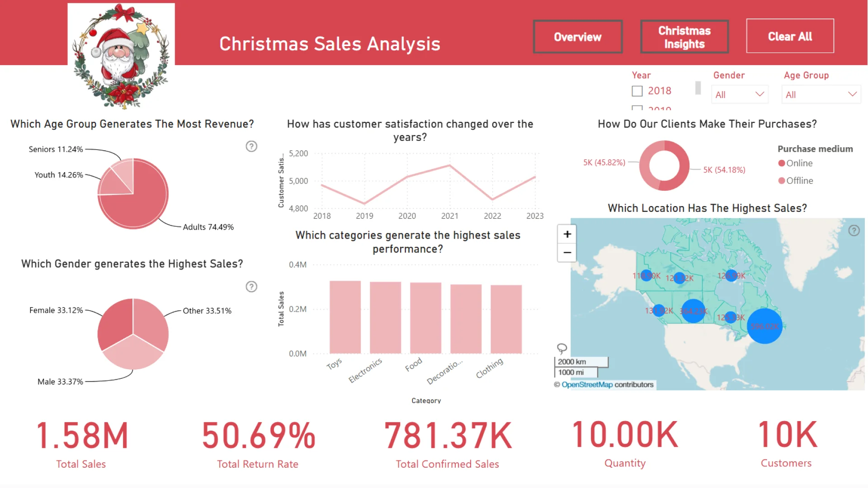Click the Male 33.37% label
The image size is (868, 488).
click(60, 381)
